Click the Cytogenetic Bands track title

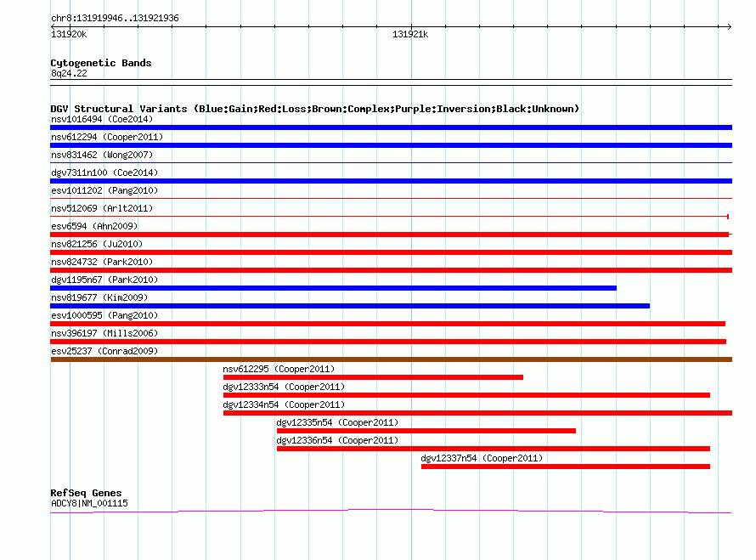coord(101,63)
